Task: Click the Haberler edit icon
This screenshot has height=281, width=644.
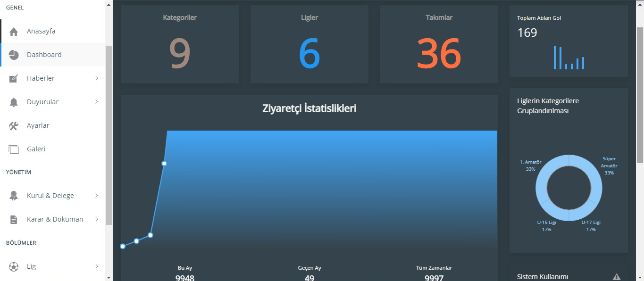Action: [14, 79]
